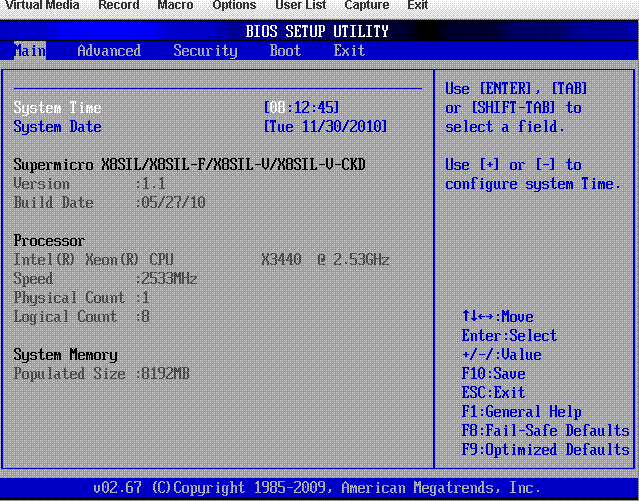Image resolution: width=639 pixels, height=501 pixels.
Task: Click the F10:Save hint
Action: (x=494, y=374)
